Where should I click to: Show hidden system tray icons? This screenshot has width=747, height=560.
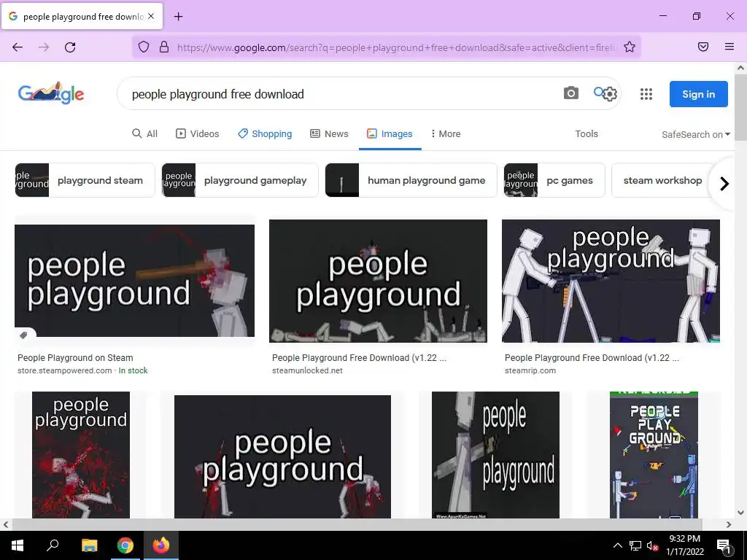(617, 545)
